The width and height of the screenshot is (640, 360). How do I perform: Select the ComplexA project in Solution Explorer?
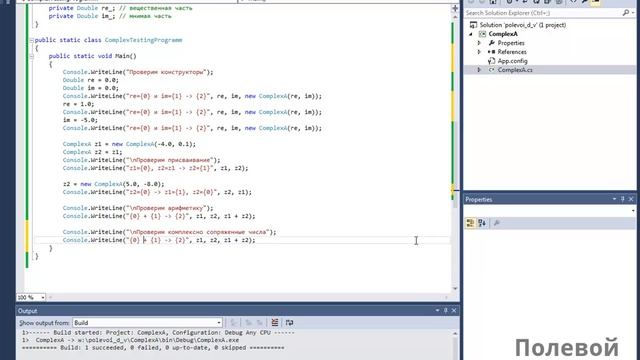(x=503, y=34)
